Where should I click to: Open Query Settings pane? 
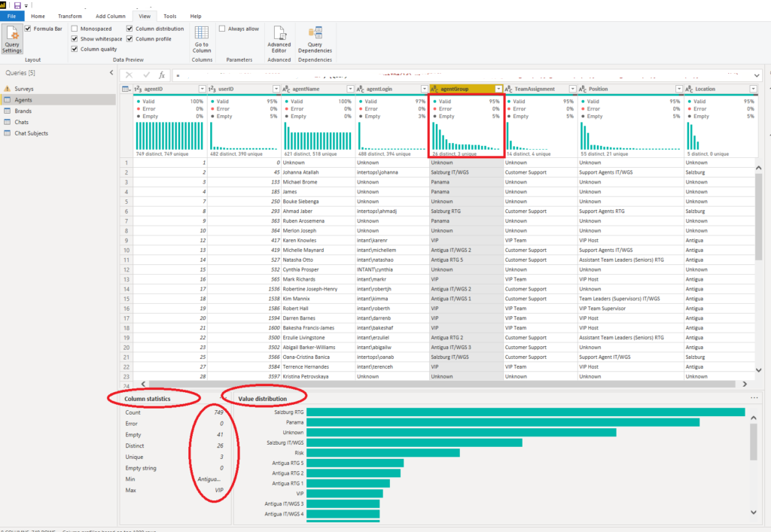[x=12, y=39]
